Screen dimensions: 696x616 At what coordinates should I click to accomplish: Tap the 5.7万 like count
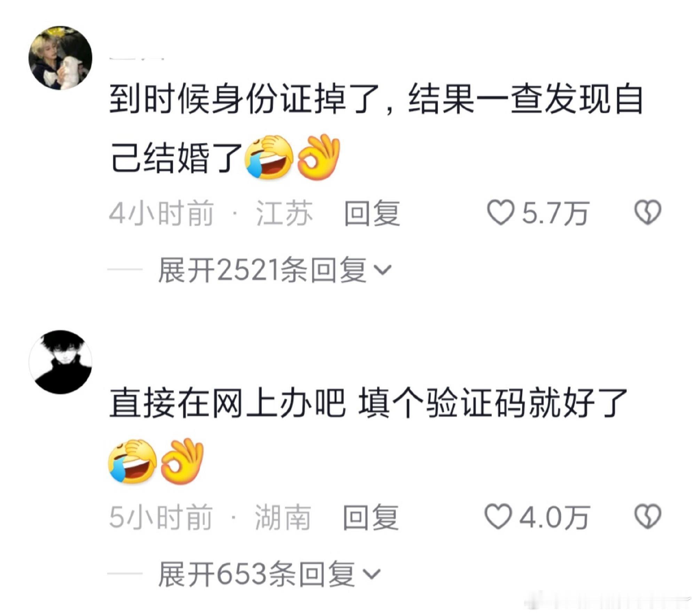pyautogui.click(x=555, y=213)
